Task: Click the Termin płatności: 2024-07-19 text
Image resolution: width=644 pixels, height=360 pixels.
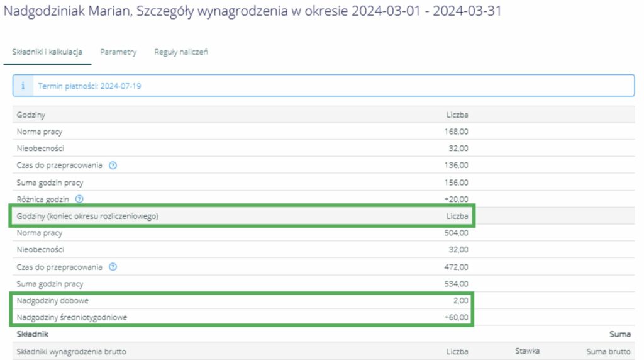Action: pyautogui.click(x=89, y=86)
